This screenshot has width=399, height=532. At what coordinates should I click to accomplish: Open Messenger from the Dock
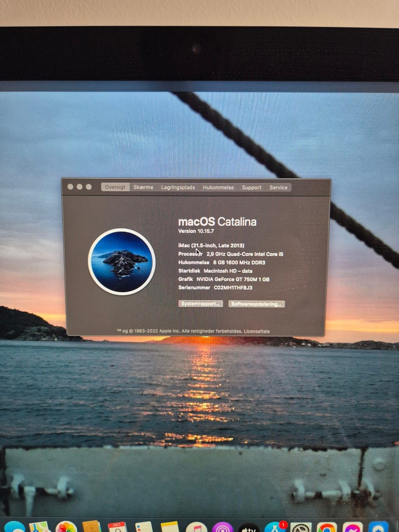(352, 527)
